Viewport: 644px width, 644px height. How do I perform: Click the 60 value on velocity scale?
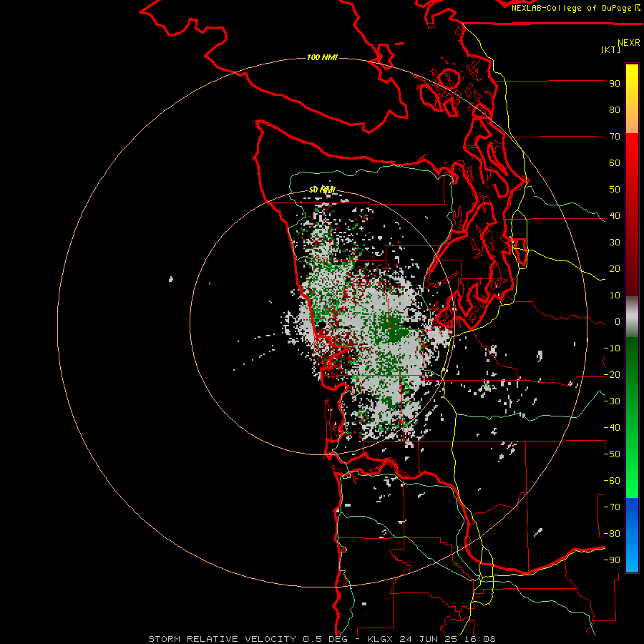pos(615,163)
